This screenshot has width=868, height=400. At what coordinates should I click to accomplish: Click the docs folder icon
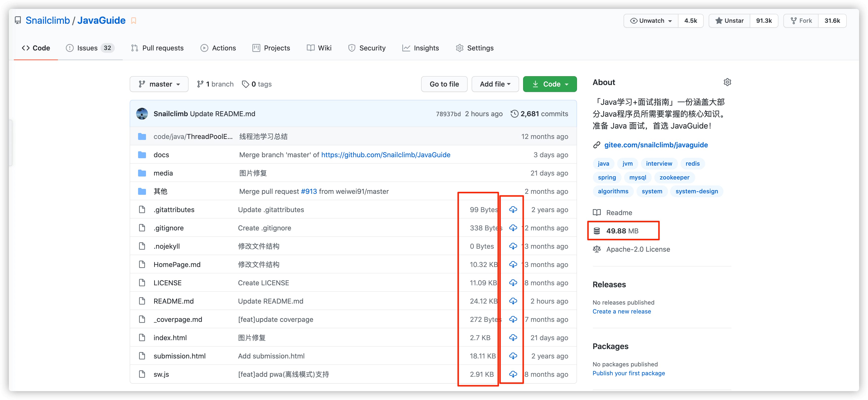pos(142,155)
